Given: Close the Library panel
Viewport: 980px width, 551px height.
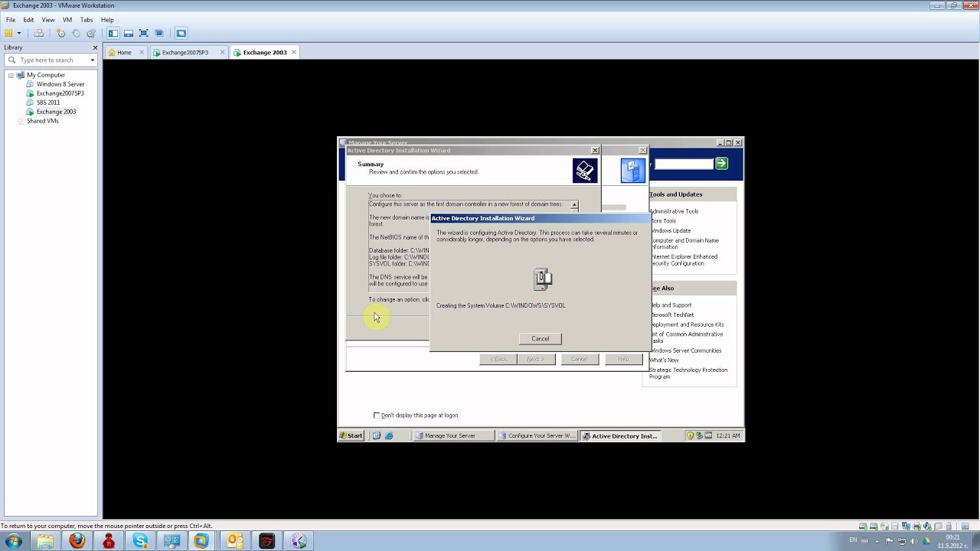Looking at the screenshot, I should click(95, 47).
